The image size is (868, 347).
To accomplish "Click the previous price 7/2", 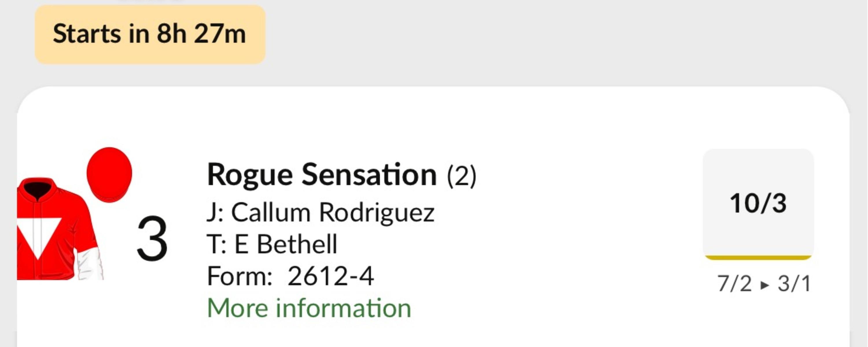I will point(734,284).
